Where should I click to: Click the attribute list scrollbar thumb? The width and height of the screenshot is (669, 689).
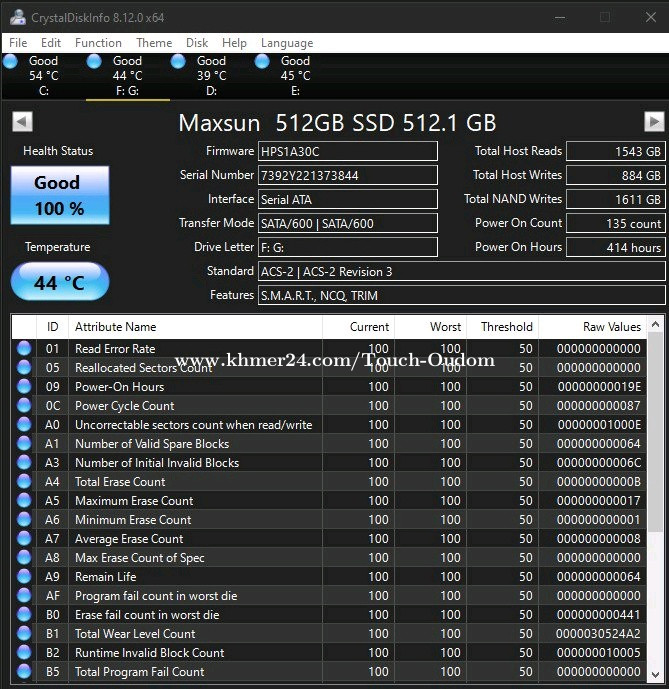[655, 432]
